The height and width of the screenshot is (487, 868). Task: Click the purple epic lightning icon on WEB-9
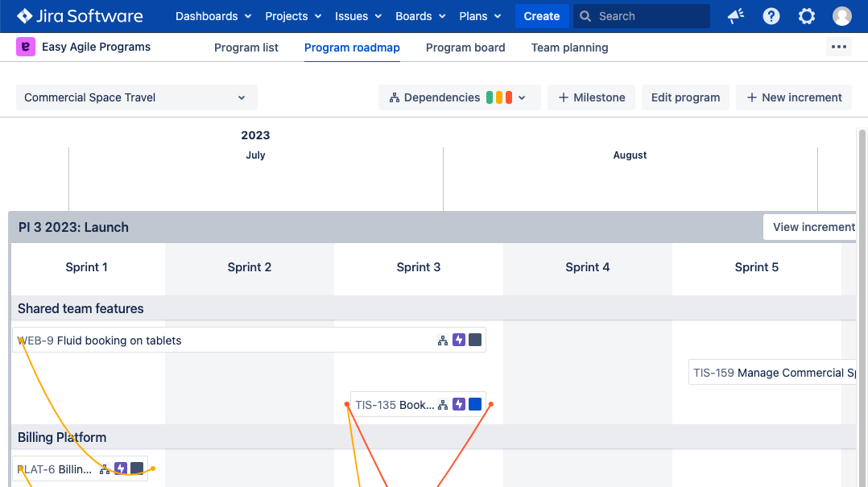(459, 340)
